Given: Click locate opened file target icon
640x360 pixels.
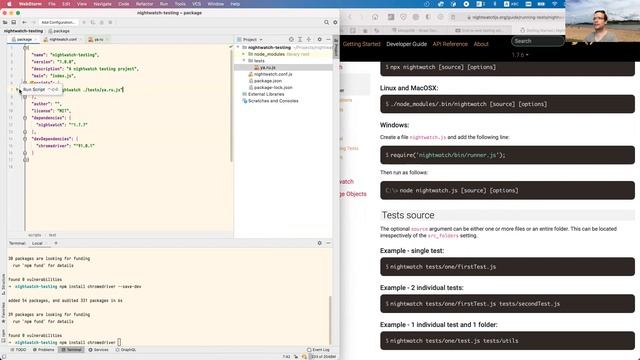Looking at the screenshot, I should coord(291,40).
